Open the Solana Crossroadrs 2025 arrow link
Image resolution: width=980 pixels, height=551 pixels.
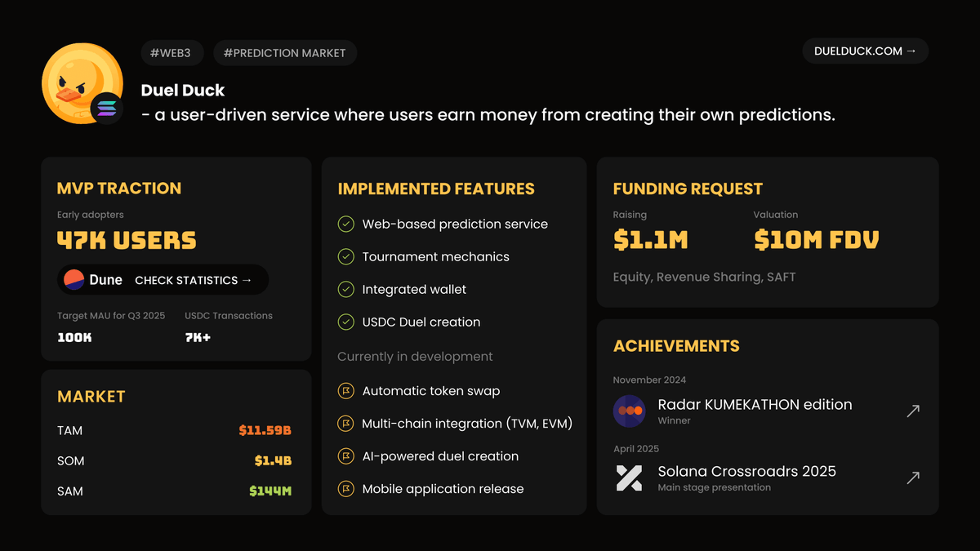point(913,478)
